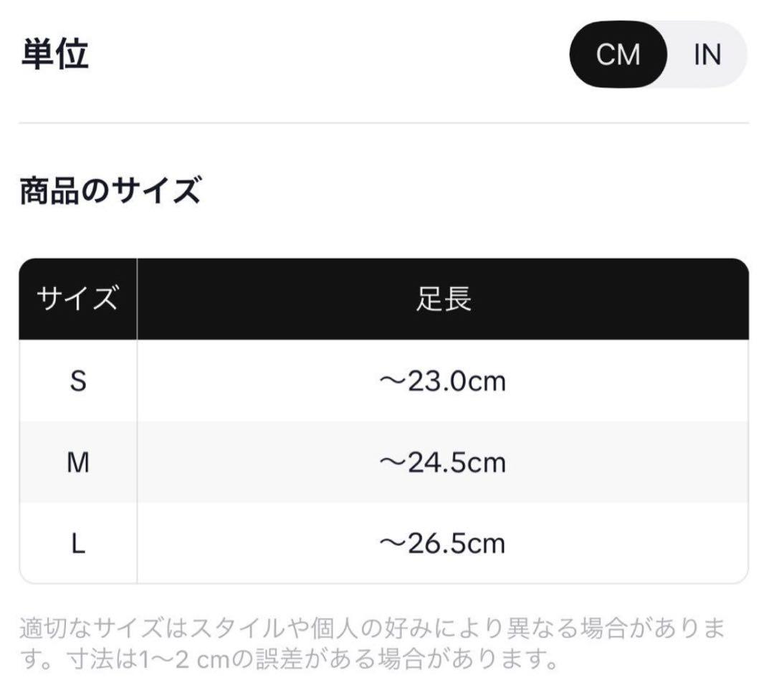Select the 足長 column header
774x700 pixels.
tap(443, 299)
